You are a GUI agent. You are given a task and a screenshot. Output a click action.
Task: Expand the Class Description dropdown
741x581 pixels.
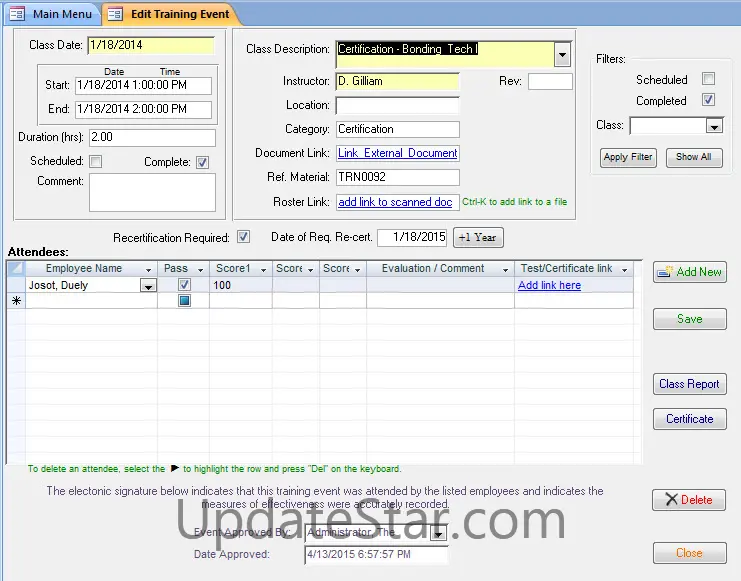(563, 54)
